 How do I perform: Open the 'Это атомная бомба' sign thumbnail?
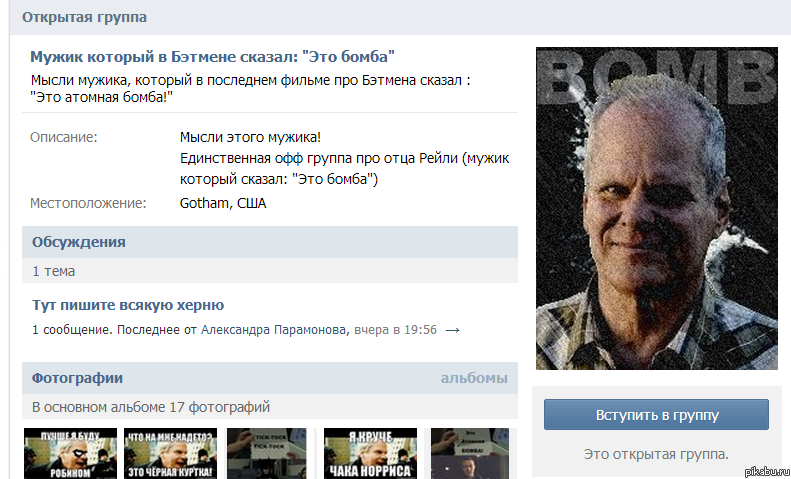pos(470,453)
